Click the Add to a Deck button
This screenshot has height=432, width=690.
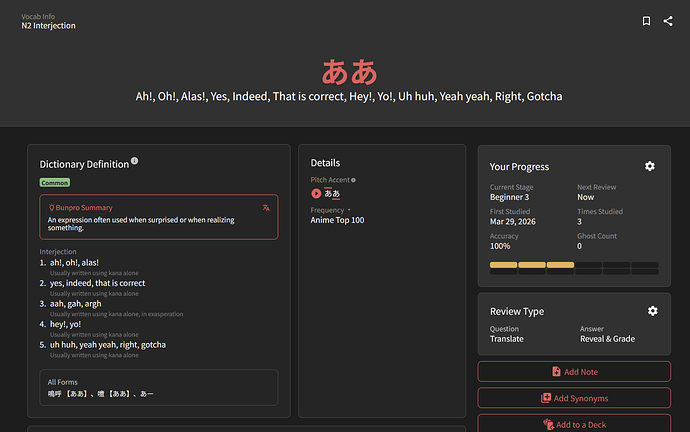[x=574, y=424]
